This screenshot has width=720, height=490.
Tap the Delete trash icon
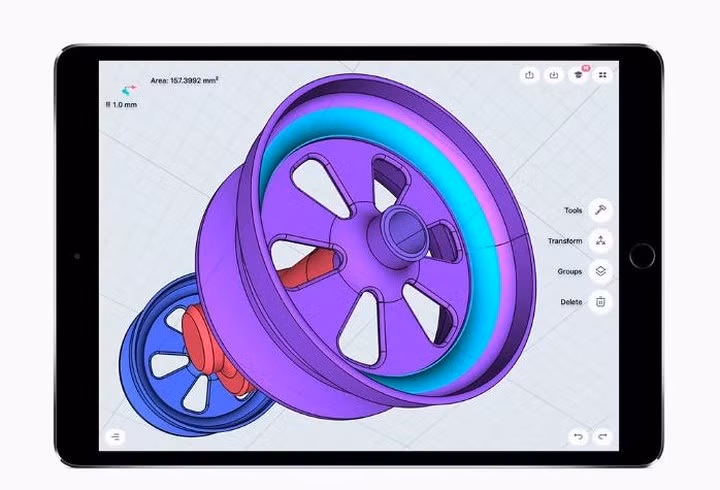pos(600,302)
